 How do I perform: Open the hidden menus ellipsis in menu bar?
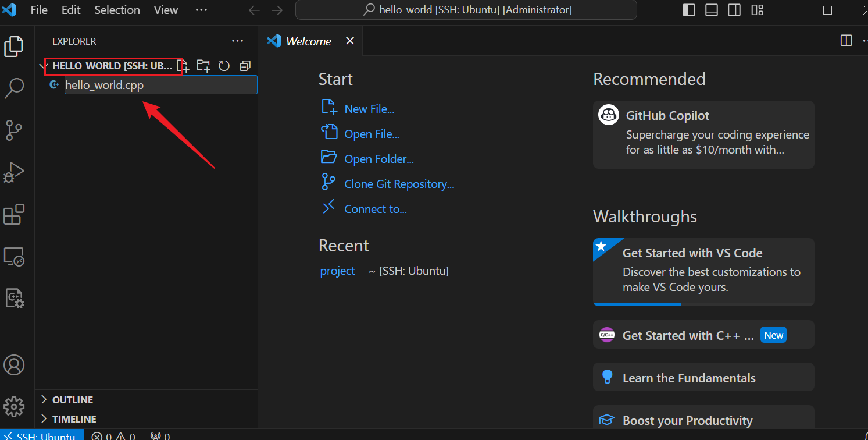(x=201, y=10)
